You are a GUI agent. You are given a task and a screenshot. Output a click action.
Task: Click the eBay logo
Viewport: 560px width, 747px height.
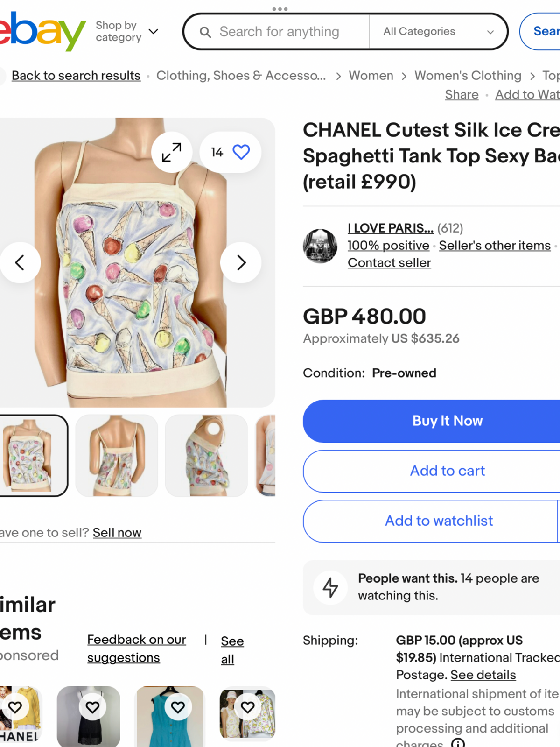[x=42, y=31]
